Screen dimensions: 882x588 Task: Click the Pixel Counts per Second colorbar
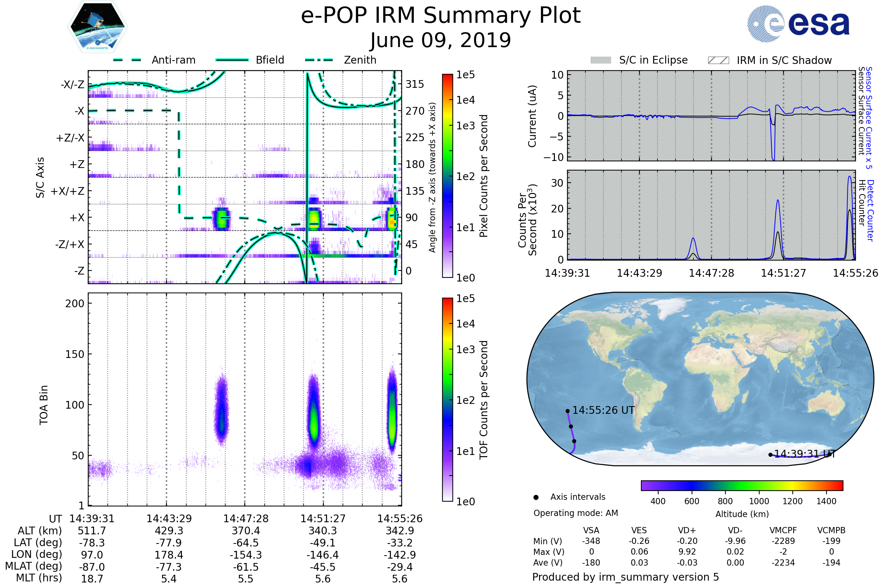(447, 176)
